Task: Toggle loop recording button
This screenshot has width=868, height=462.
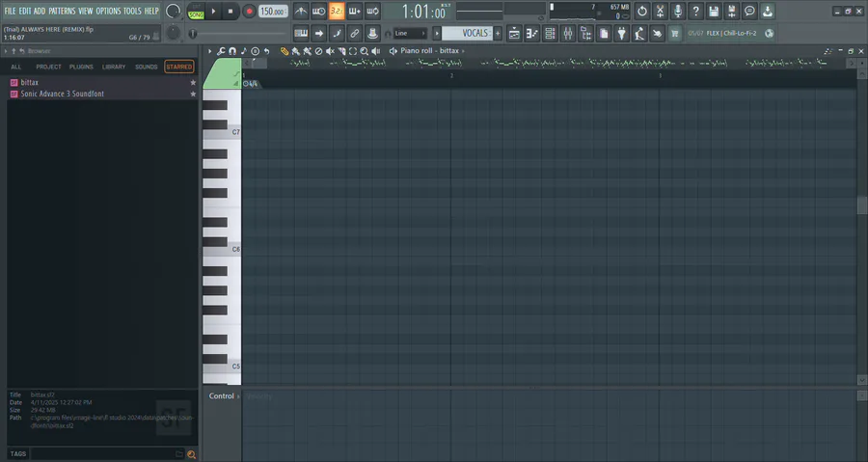Action: pos(372,11)
